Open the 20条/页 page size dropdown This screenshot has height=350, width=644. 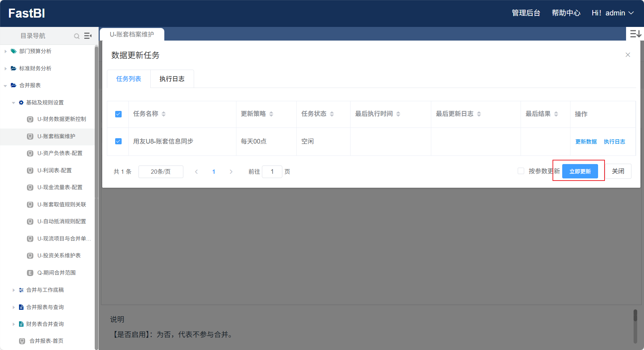tap(161, 172)
